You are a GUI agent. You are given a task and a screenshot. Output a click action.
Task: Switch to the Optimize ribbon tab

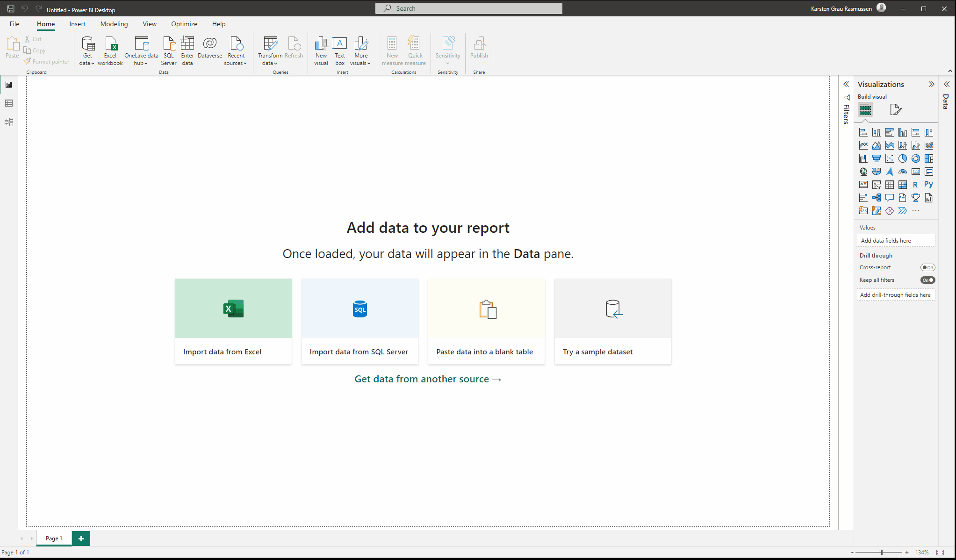tap(184, 24)
